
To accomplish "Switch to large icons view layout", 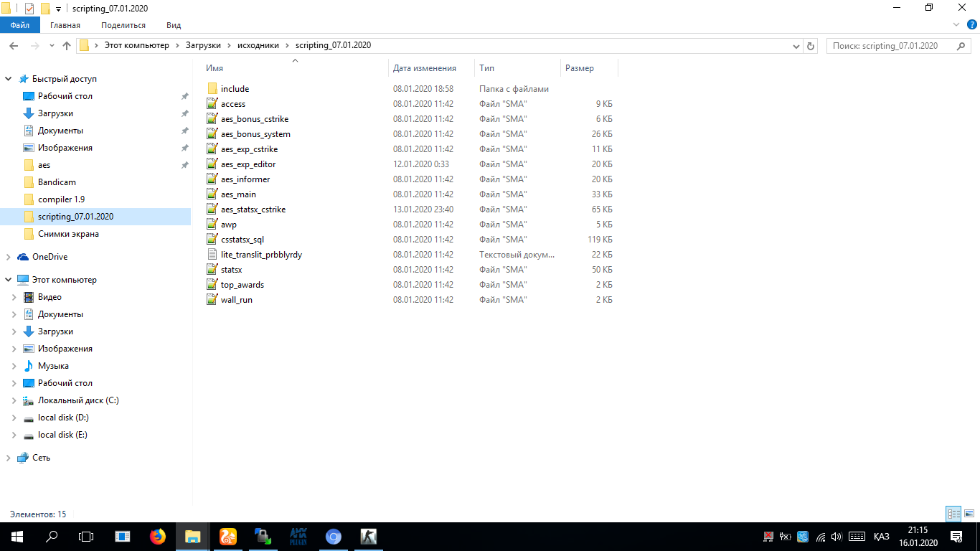I will pyautogui.click(x=969, y=514).
